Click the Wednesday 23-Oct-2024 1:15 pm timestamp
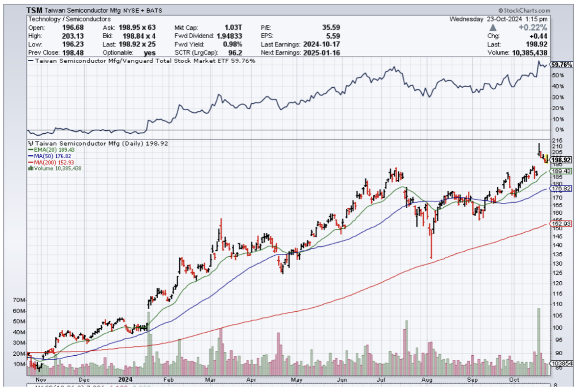 coord(498,19)
